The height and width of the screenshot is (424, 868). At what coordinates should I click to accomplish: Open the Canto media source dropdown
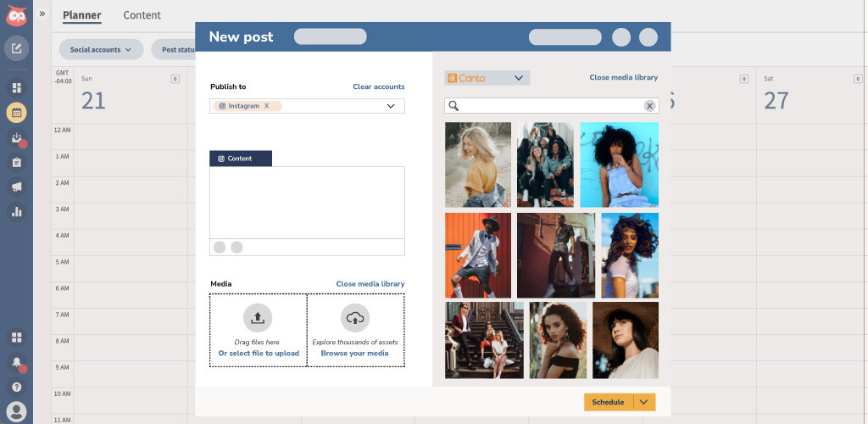point(487,78)
